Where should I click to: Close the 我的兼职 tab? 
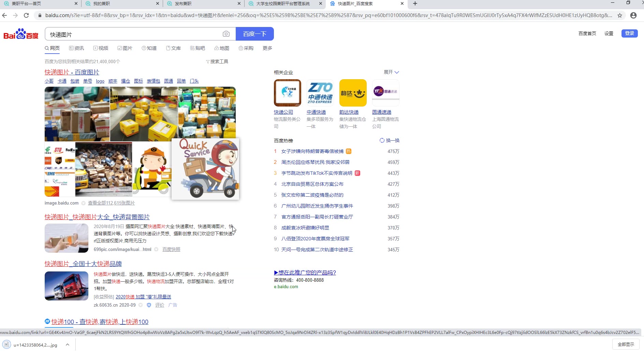157,3
